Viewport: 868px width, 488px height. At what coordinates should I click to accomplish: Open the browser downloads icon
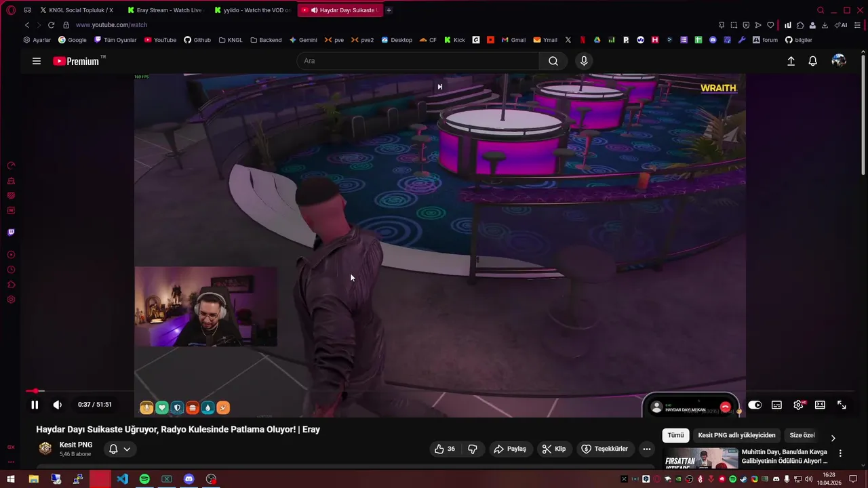pyautogui.click(x=825, y=25)
